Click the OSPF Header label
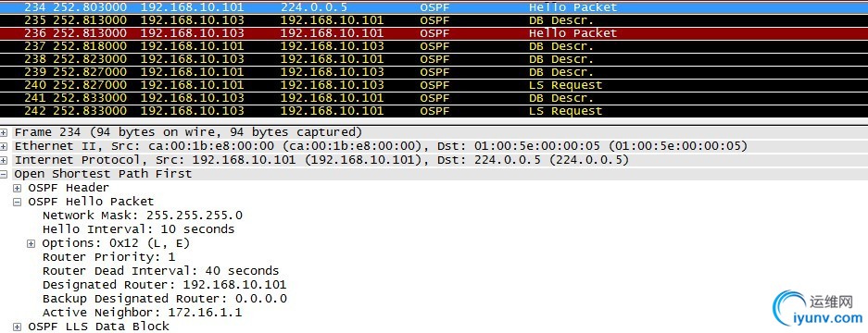This screenshot has height=333, width=868. 69,188
